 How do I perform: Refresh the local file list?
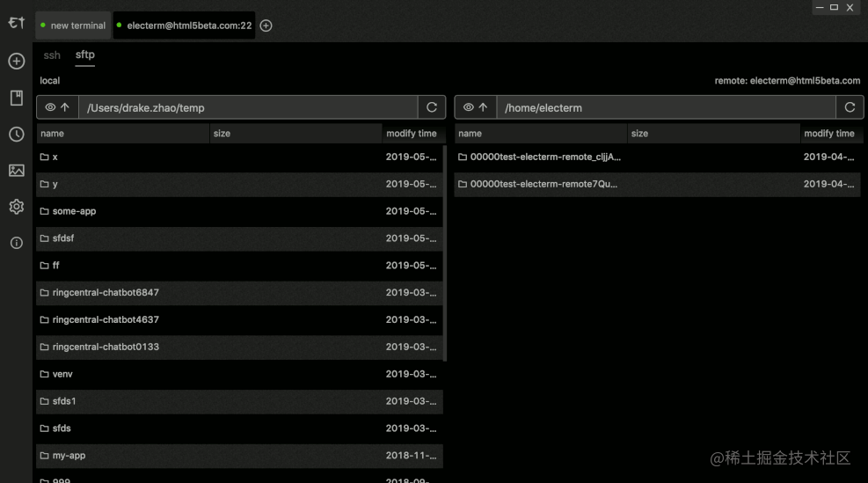432,107
